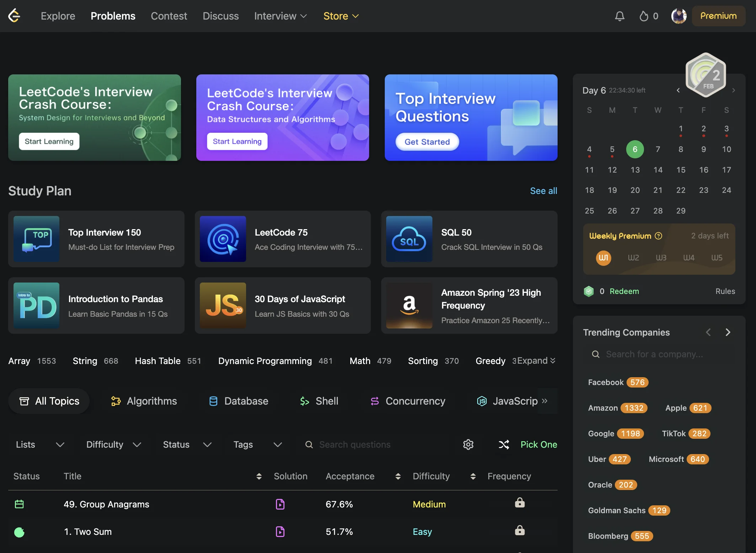Viewport: 756px width, 553px height.
Task: Filter by the Amazon company tag
Action: (x=618, y=408)
